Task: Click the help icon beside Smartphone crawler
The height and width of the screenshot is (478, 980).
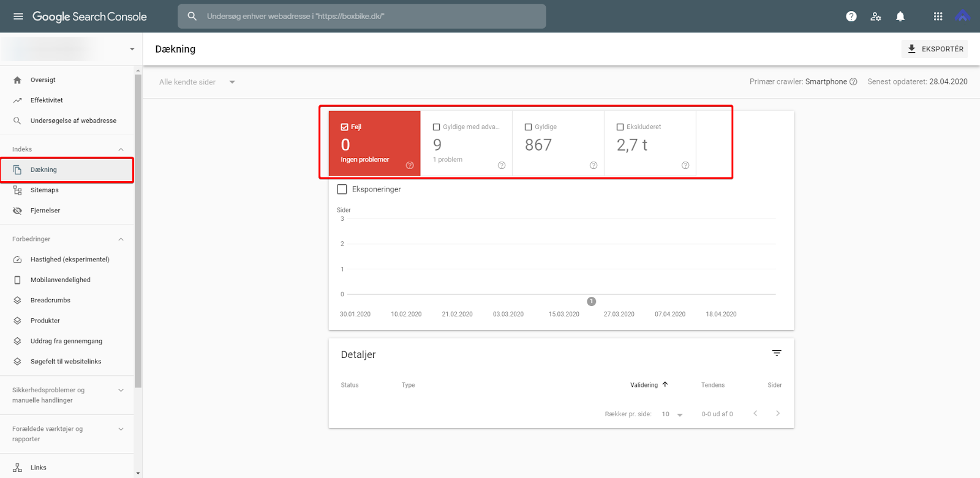Action: point(853,82)
